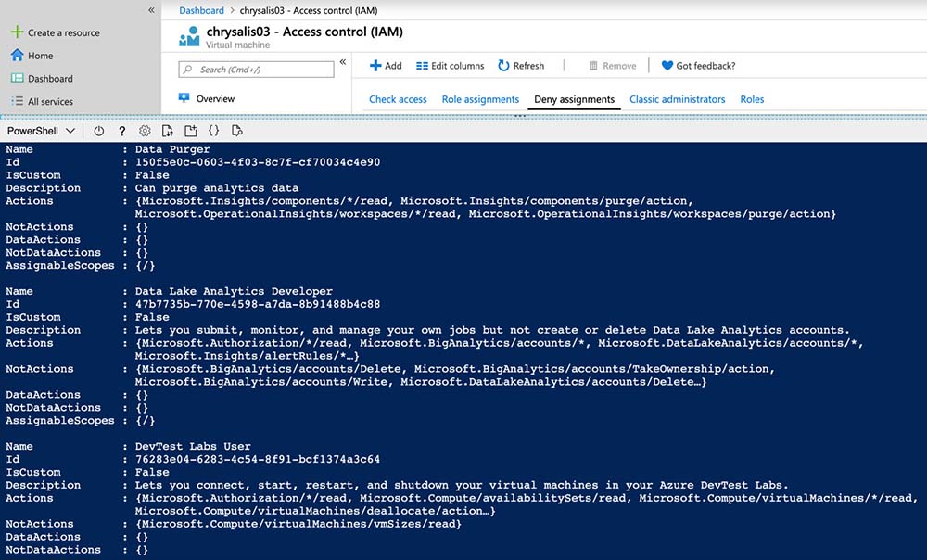The image size is (927, 560).
Task: Open Cloud Shell settings gear
Action: (145, 131)
